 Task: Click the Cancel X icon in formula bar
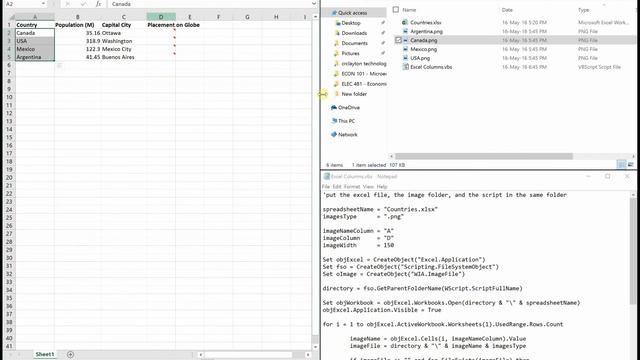[x=68, y=4]
